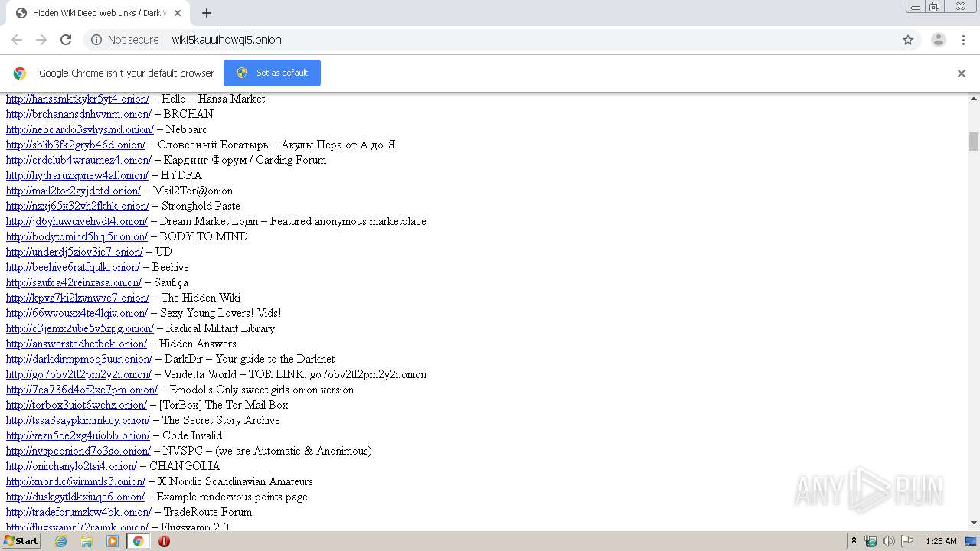Image resolution: width=980 pixels, height=551 pixels.
Task: Open the Chrome profile avatar menu
Action: tap(939, 40)
